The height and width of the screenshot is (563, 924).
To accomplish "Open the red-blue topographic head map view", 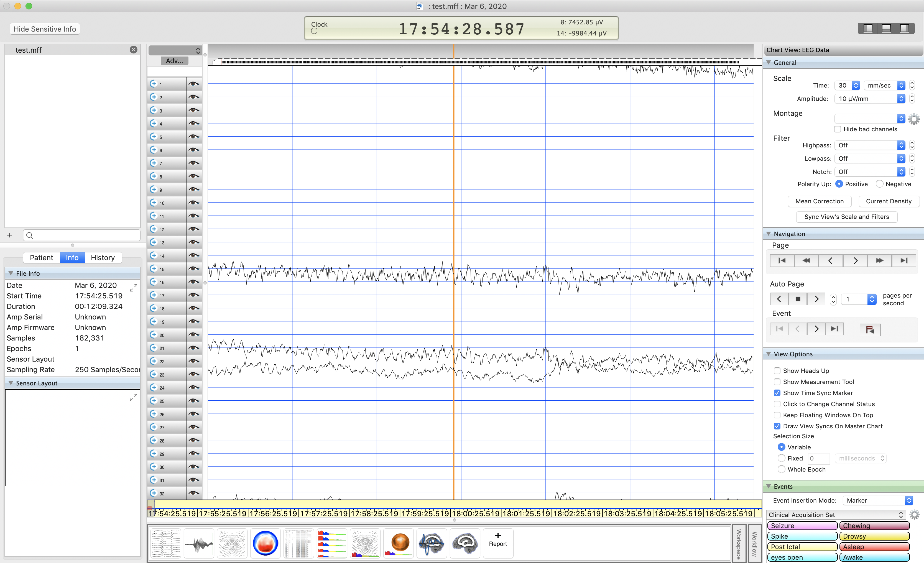I will [265, 544].
